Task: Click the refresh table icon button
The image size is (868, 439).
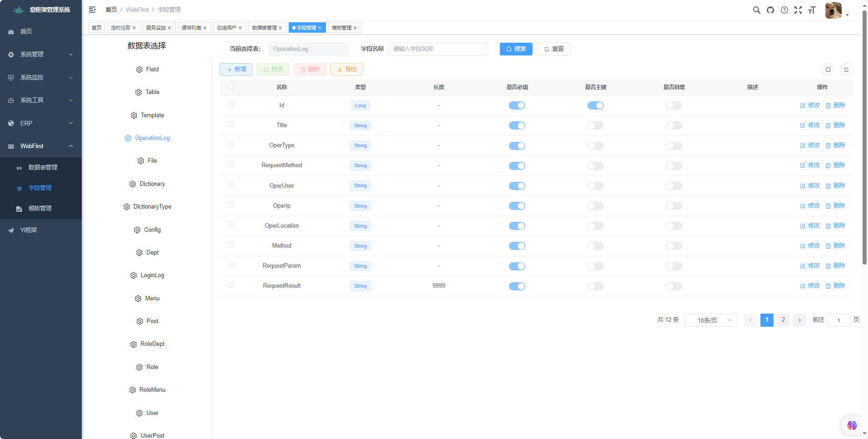Action: (846, 70)
